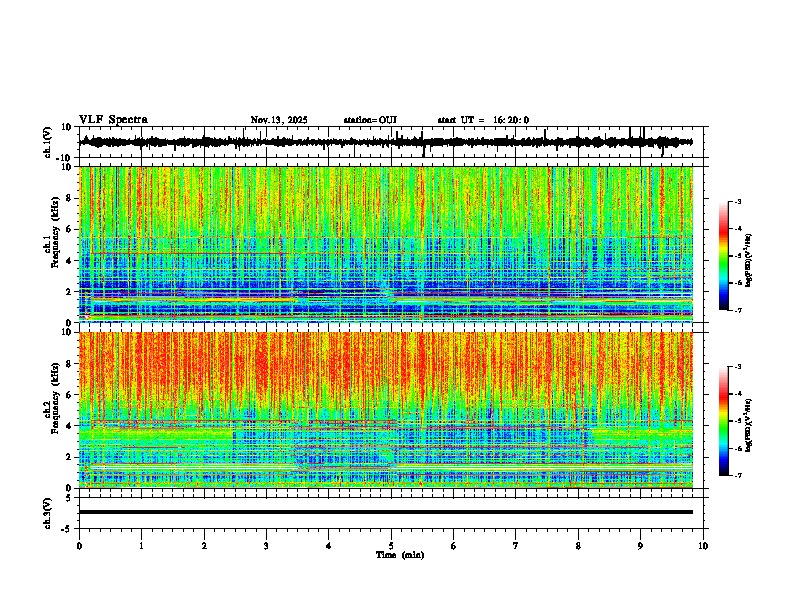This screenshot has height=612, width=792.
Task: Click the ch.1 spectrogram plot
Action: coord(386,244)
